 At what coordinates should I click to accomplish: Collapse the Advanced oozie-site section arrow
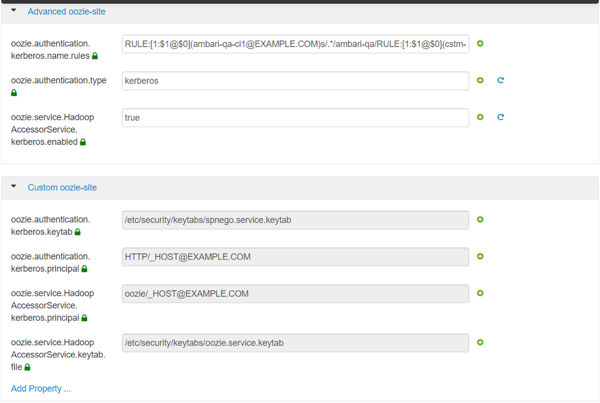(14, 10)
